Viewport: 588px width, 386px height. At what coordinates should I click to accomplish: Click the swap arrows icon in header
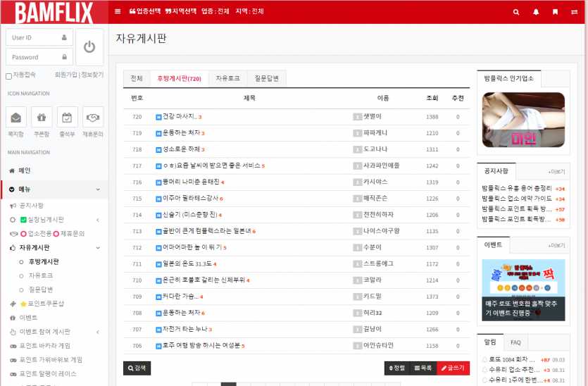574,12
